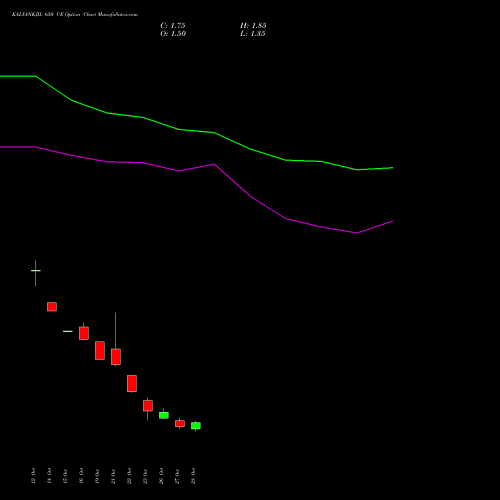Click the '27 Oct' date label
Image resolution: width=500 pixels, height=500 pixels.
(x=177, y=476)
